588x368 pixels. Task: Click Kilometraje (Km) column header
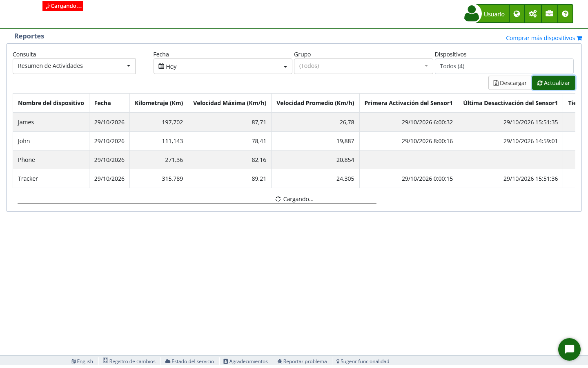click(x=159, y=103)
